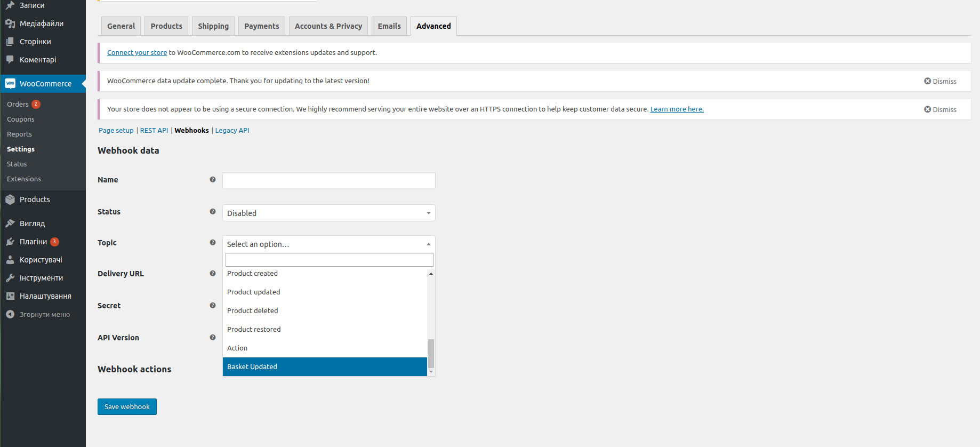The image size is (980, 447).
Task: Go to the Legacy API subsection
Action: pyautogui.click(x=232, y=130)
